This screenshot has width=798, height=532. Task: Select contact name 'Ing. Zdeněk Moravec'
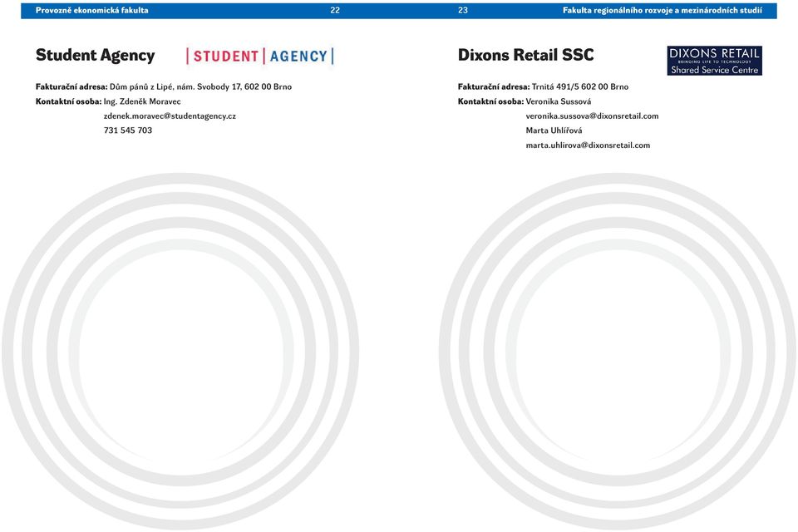tap(142, 101)
